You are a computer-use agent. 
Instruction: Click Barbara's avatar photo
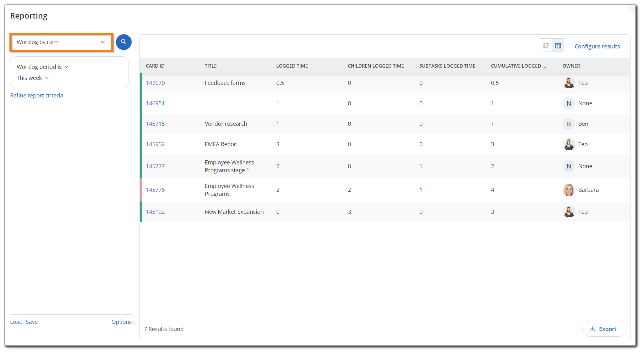[x=569, y=190]
